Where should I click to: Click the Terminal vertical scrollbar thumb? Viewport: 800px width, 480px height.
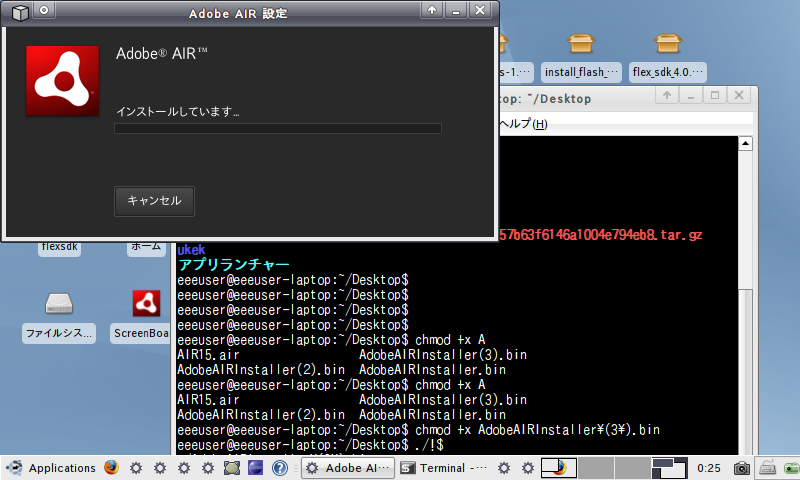(745, 370)
